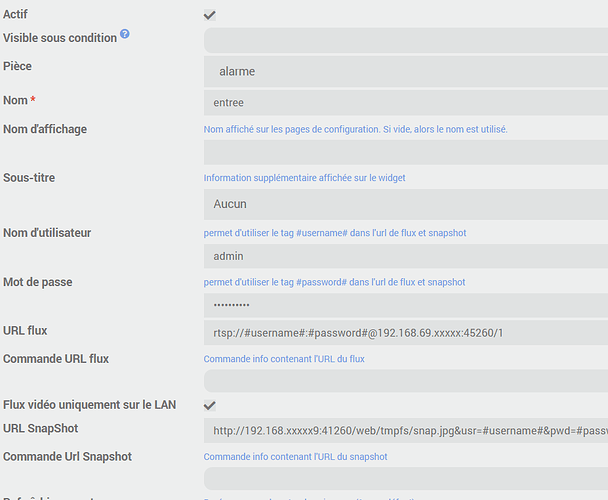Click the help icon beside Visible sous condition

(x=125, y=35)
